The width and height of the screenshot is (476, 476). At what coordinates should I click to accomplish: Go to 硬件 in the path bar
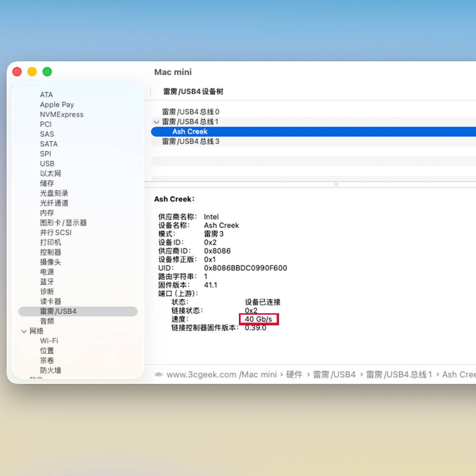pos(294,375)
